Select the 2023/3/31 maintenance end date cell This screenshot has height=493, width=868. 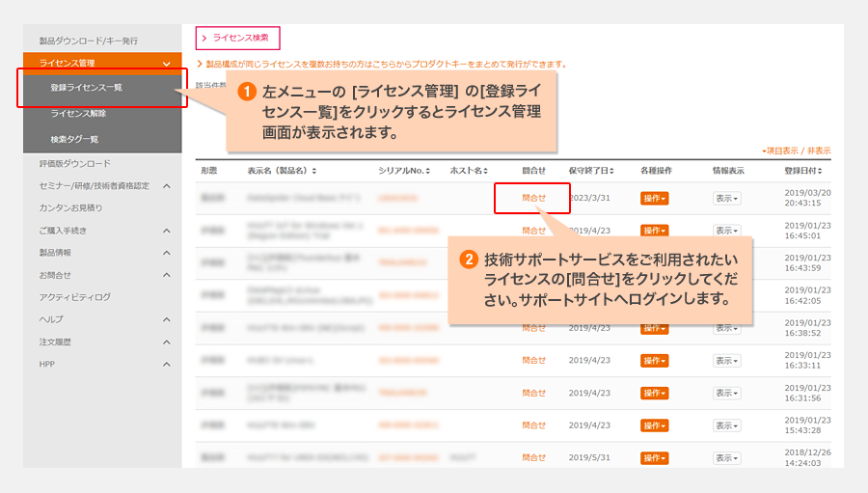590,198
